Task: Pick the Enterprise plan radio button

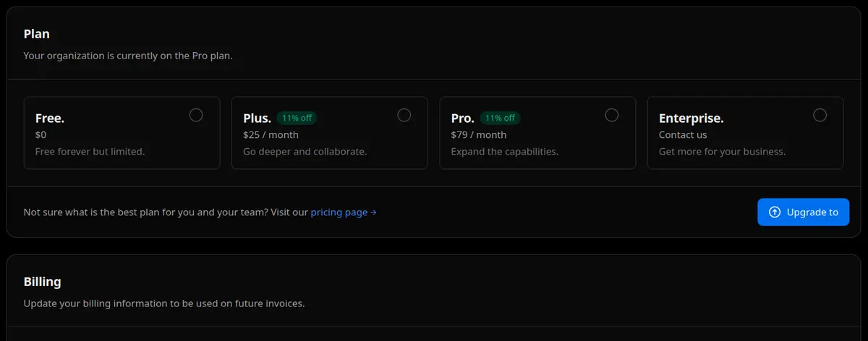Action: pyautogui.click(x=820, y=116)
